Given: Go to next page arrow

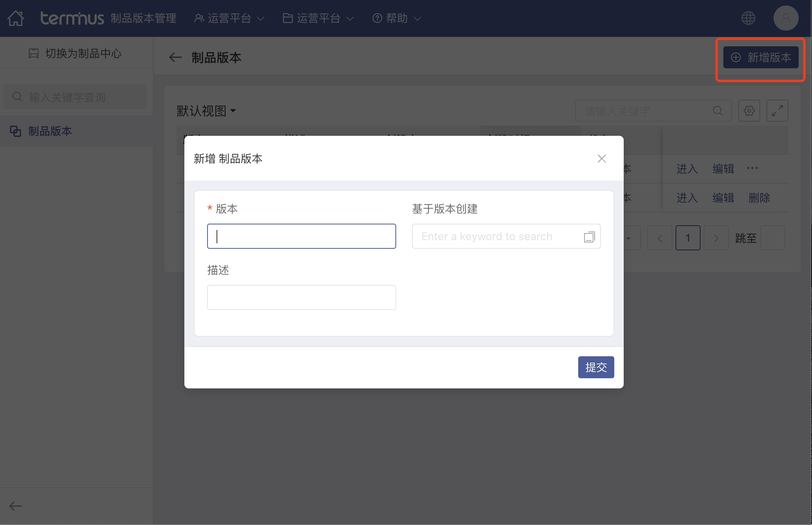Looking at the screenshot, I should 716,238.
